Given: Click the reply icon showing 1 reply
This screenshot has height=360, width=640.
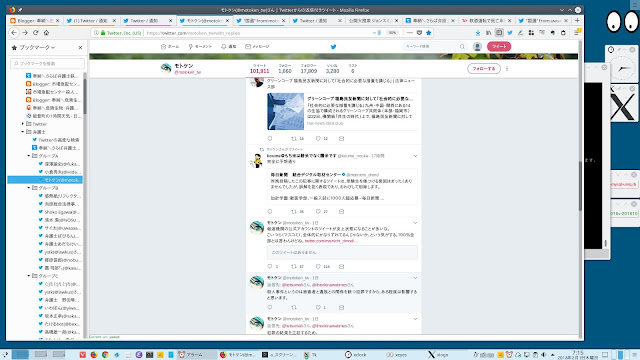Looking at the screenshot, I should [270, 267].
